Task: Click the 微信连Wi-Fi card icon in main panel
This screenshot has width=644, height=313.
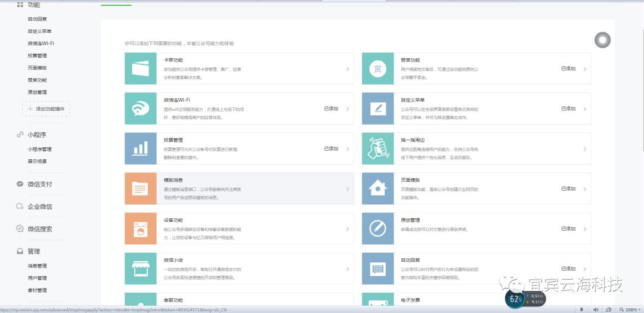Action: tap(141, 109)
